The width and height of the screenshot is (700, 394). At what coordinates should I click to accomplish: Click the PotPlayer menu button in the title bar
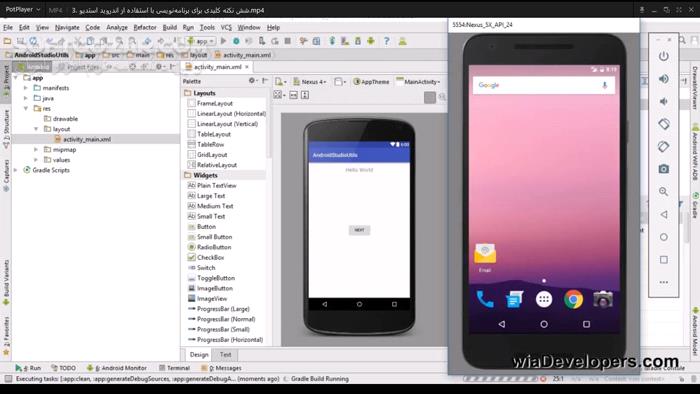pos(22,9)
